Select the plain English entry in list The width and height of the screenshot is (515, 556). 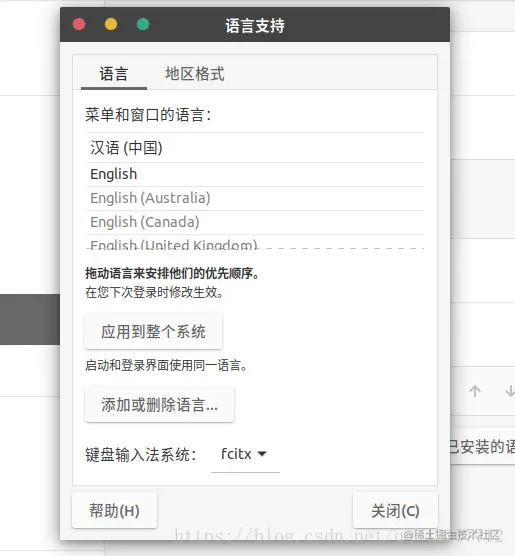(x=255, y=174)
